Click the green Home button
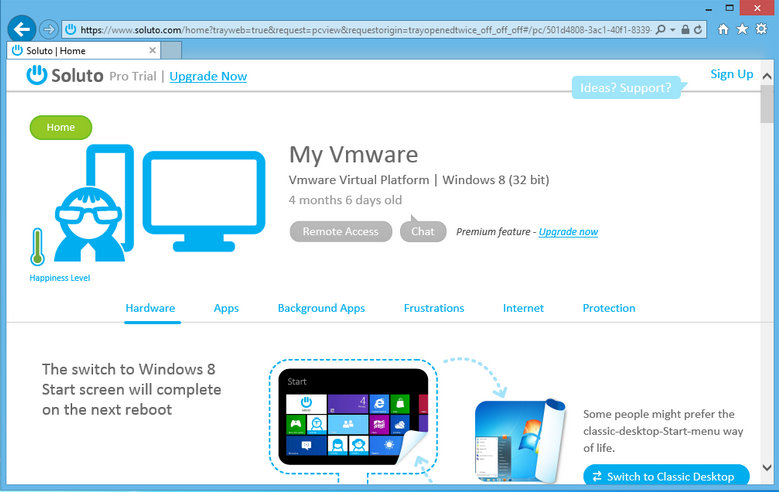 [x=61, y=127]
